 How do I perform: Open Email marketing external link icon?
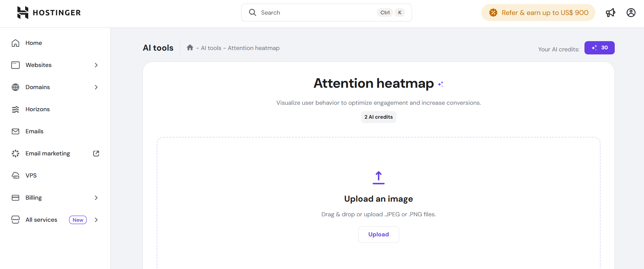point(96,153)
